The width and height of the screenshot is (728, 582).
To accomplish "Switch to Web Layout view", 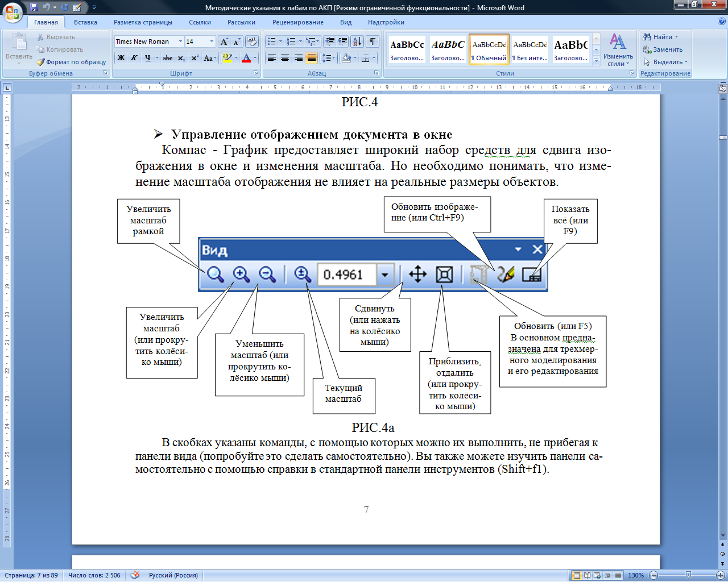I will coord(598,575).
